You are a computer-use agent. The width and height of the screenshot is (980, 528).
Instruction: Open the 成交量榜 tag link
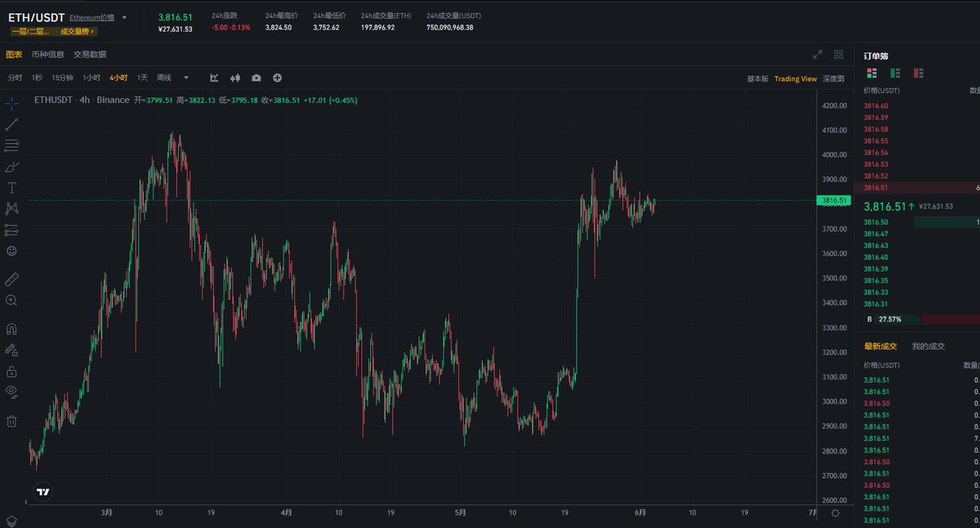pos(78,31)
